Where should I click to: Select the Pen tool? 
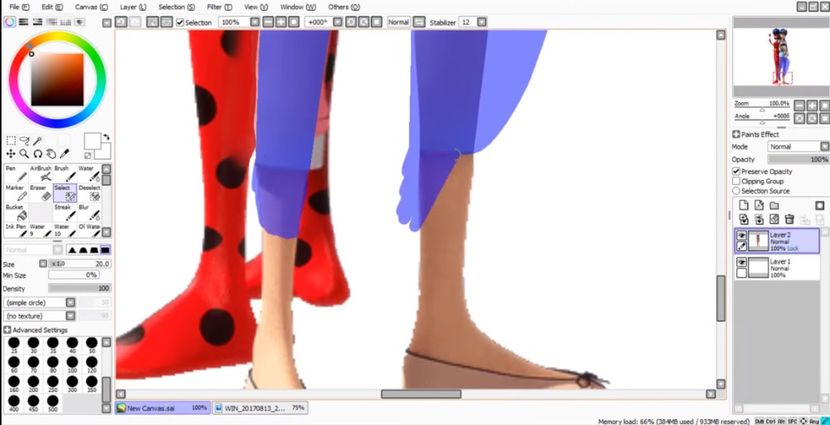point(15,176)
